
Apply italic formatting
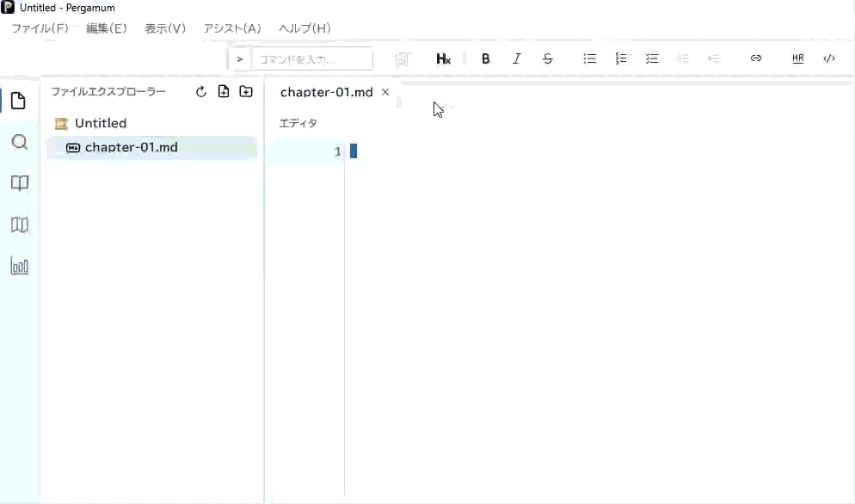click(x=516, y=58)
